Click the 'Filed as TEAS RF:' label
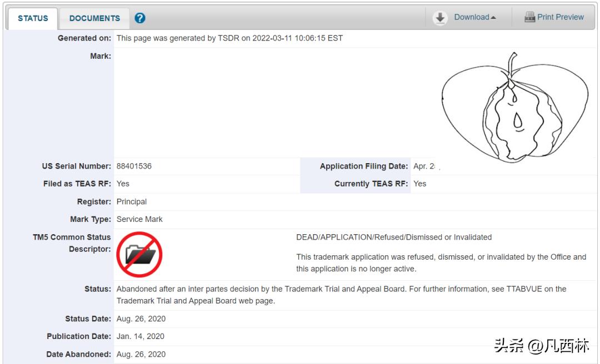Screen dimensions: 600x364 pos(77,184)
